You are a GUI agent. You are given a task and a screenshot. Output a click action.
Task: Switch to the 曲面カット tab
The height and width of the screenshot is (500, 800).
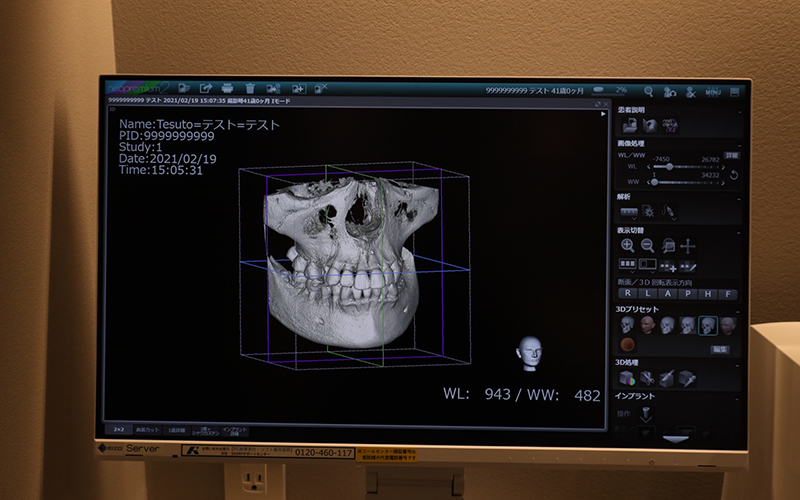pyautogui.click(x=148, y=430)
